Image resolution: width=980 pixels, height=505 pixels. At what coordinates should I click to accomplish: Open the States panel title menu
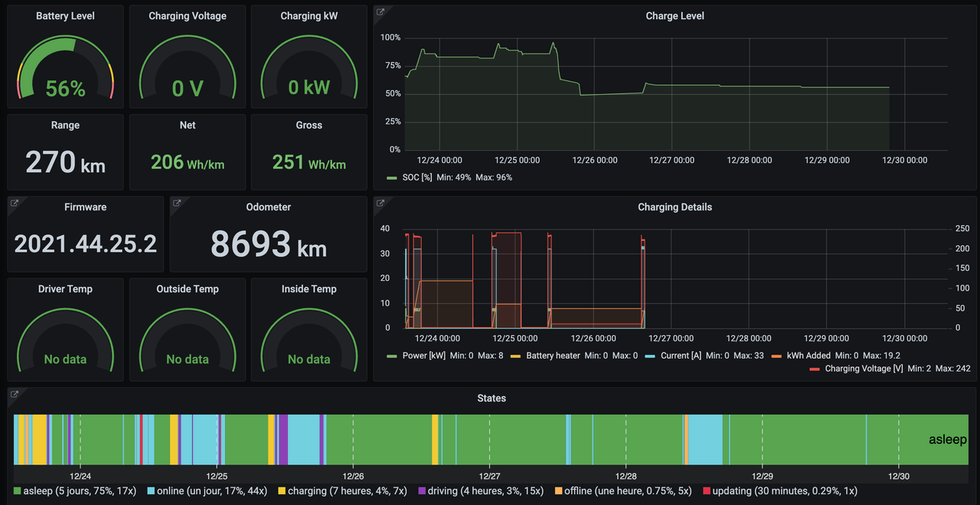coord(491,399)
